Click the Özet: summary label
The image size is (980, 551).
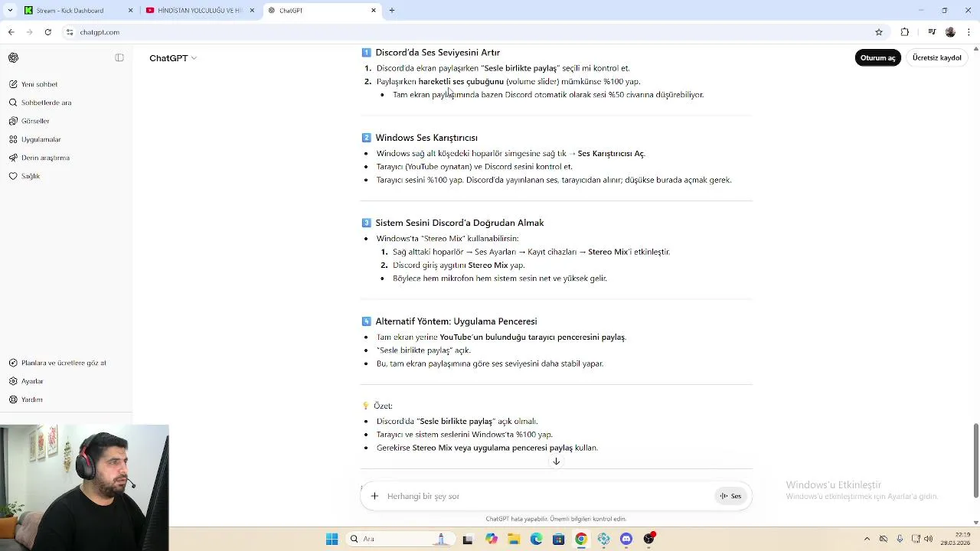pos(383,406)
